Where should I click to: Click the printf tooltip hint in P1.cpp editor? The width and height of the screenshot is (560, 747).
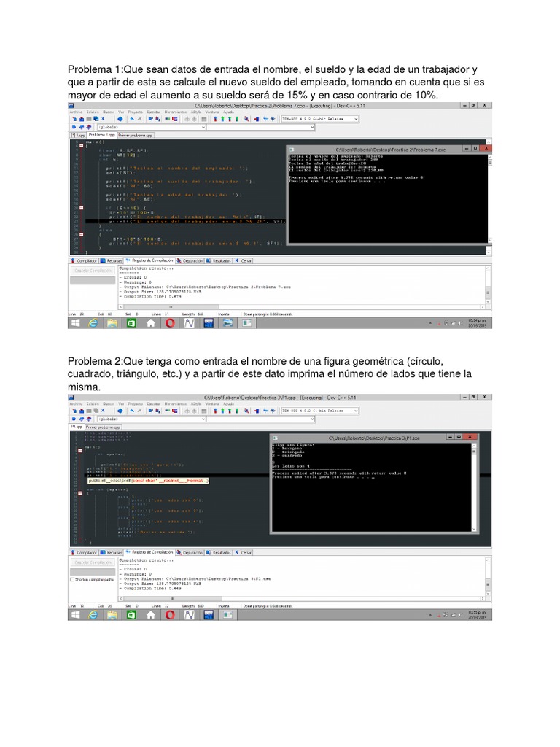tap(147, 481)
